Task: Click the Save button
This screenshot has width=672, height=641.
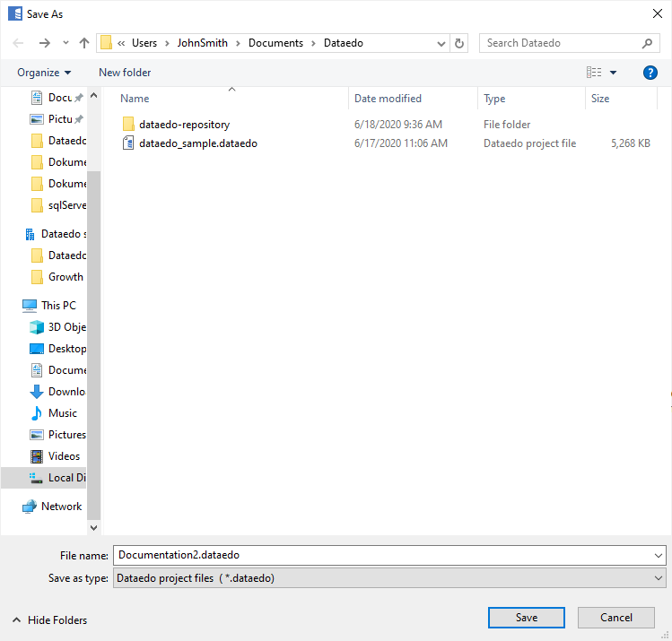Action: [526, 618]
